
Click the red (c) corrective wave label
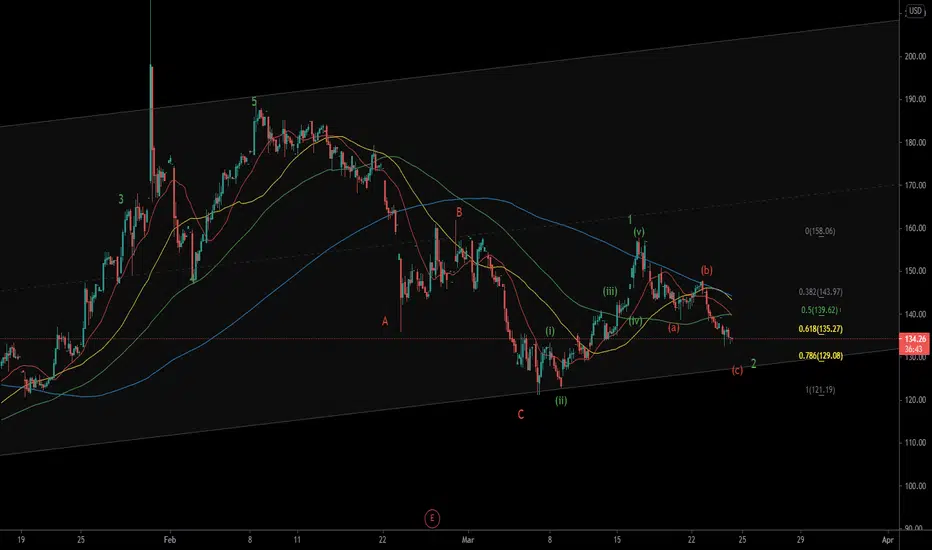tap(737, 370)
